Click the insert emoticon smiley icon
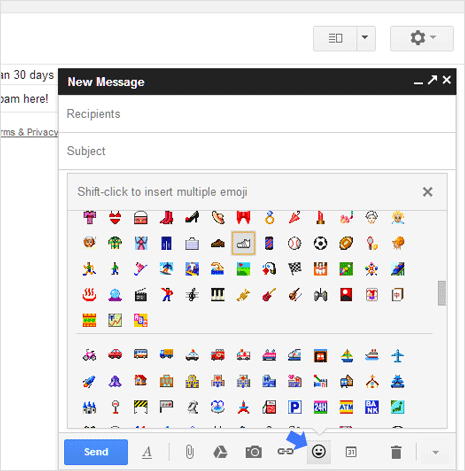This screenshot has height=471, width=465. tap(319, 452)
